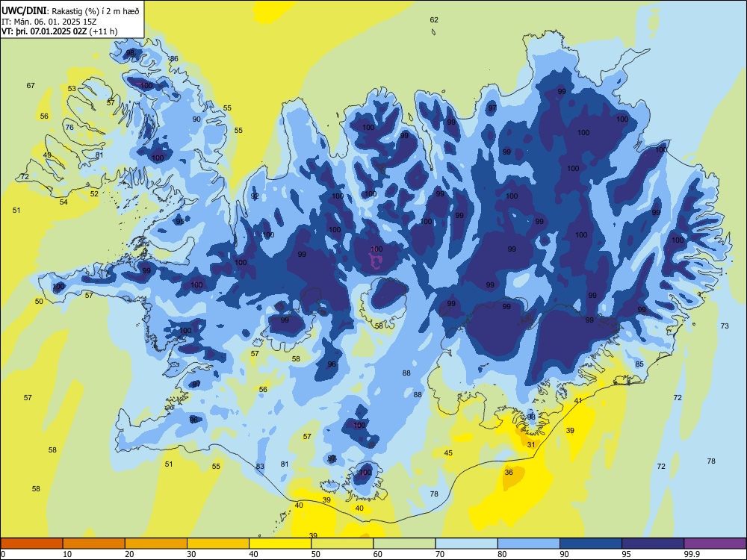The height and width of the screenshot is (560, 747).
Task: Click the 90 humidity value in the Westfjords
Action: point(196,119)
